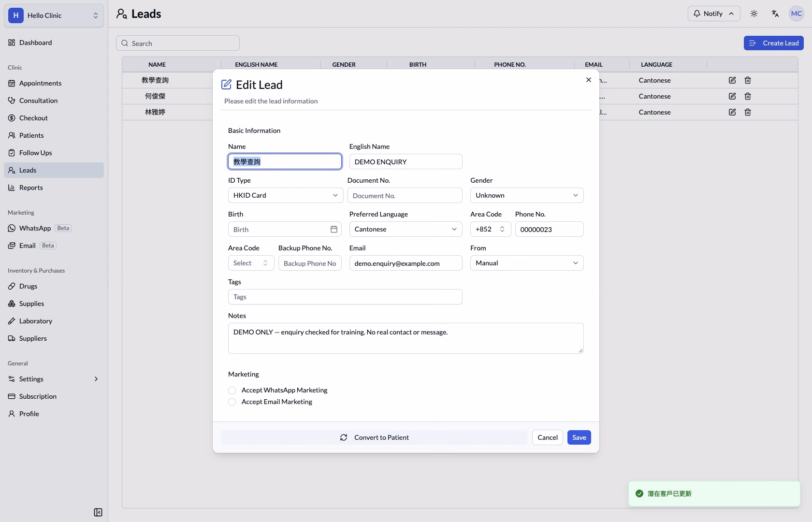Delete the 林雅婷 lead using its trash icon

(x=748, y=112)
